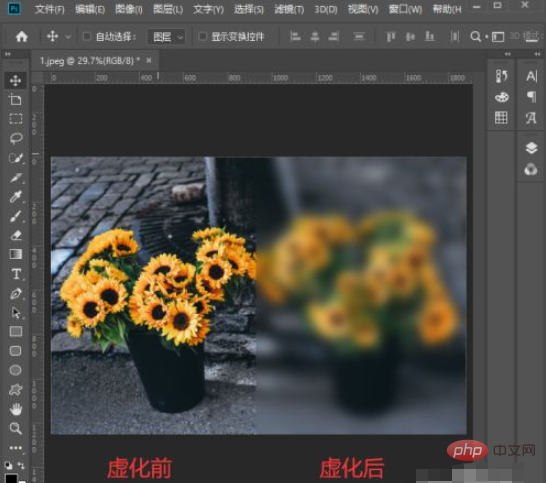Select the Lasso tool

15,138
